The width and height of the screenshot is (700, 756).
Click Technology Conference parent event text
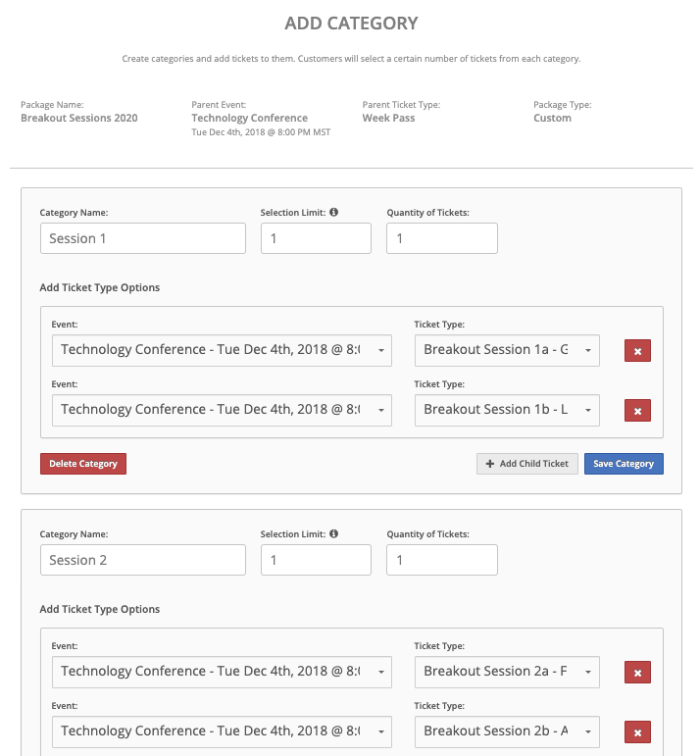coord(249,118)
